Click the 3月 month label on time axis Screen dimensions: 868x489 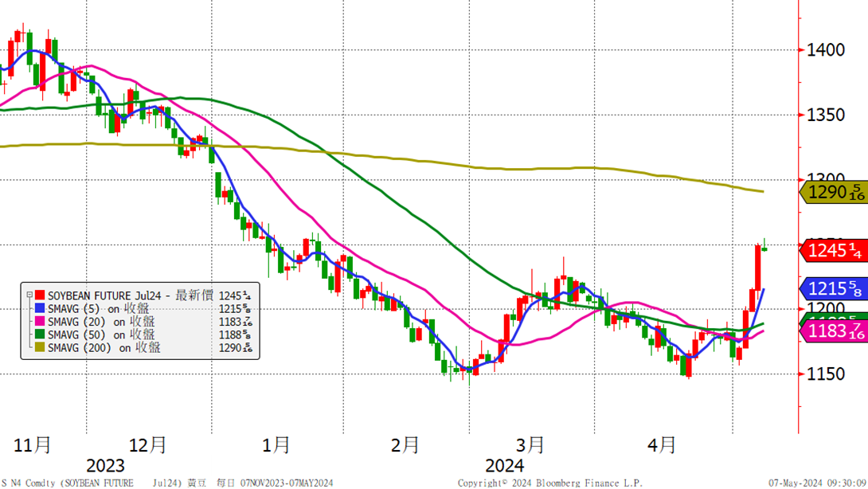pos(530,444)
